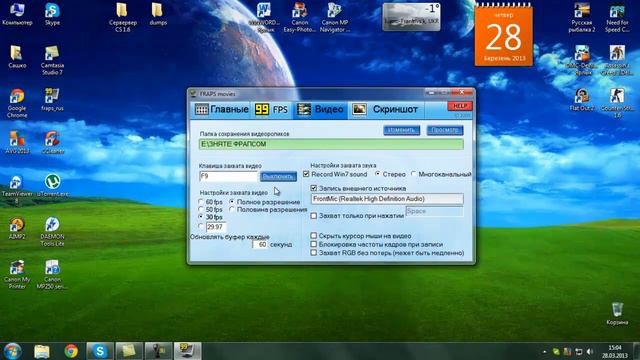Click the Просмотр folder button
This screenshot has width=640, height=360.
(445, 130)
